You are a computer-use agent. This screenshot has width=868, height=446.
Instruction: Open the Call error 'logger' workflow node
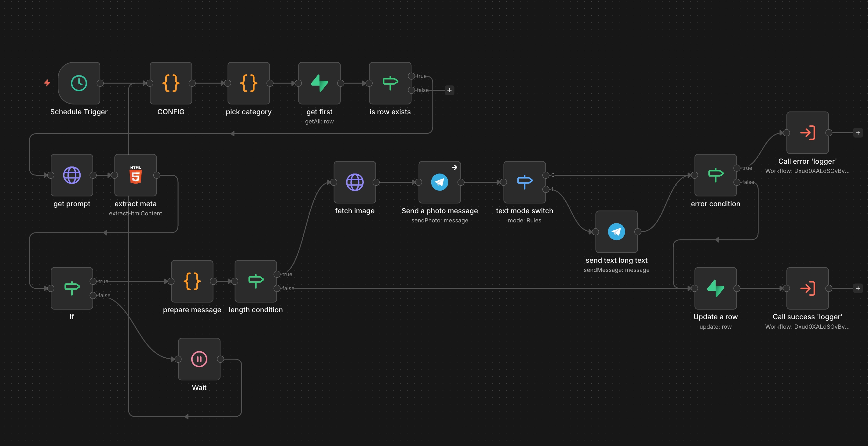[x=807, y=133]
